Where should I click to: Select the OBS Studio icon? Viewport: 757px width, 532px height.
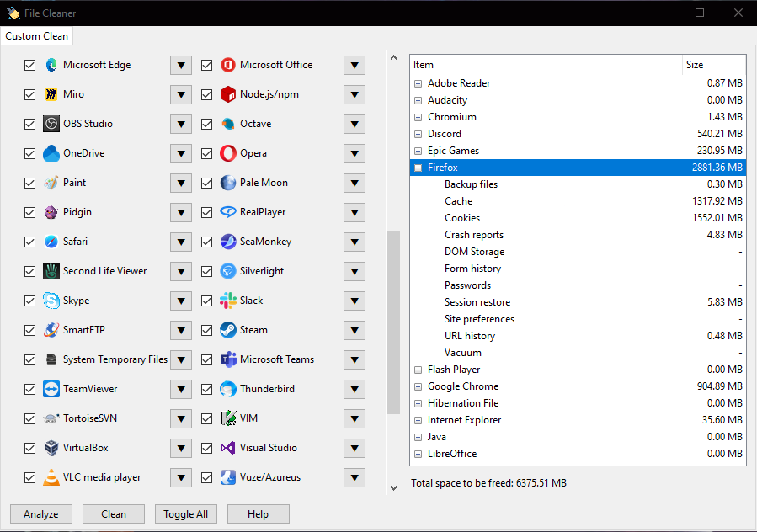tap(51, 124)
